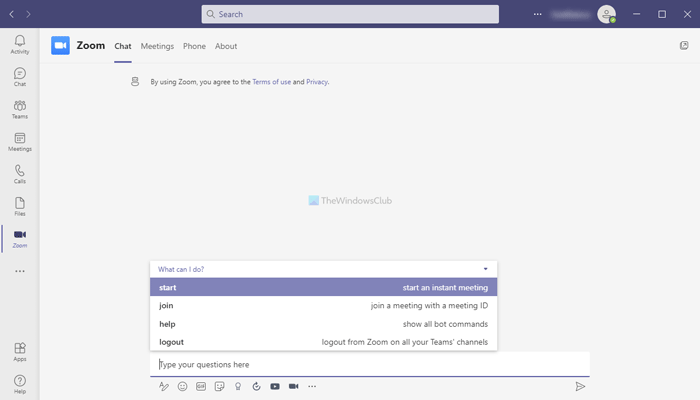Select the logout command
Image resolution: width=700 pixels, height=400 pixels.
[x=324, y=342]
